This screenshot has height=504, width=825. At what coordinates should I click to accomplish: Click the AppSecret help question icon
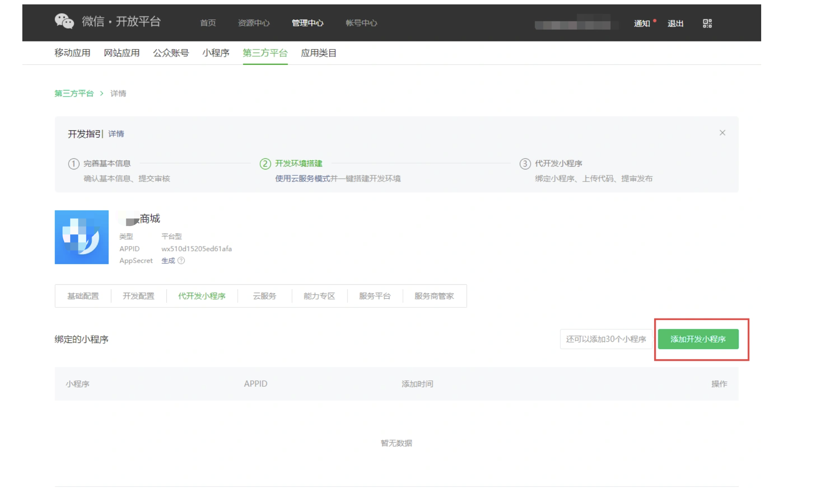pos(181,260)
